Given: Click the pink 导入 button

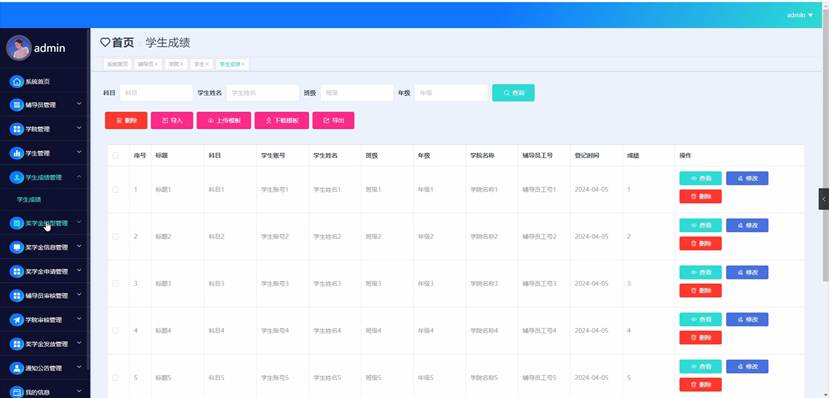Looking at the screenshot, I should [x=172, y=121].
